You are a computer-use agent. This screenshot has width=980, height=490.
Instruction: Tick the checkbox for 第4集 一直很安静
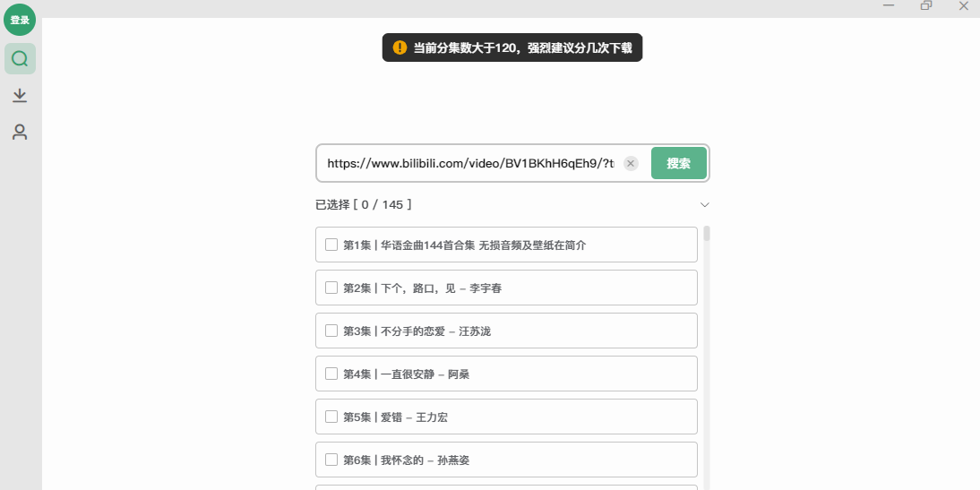[331, 374]
